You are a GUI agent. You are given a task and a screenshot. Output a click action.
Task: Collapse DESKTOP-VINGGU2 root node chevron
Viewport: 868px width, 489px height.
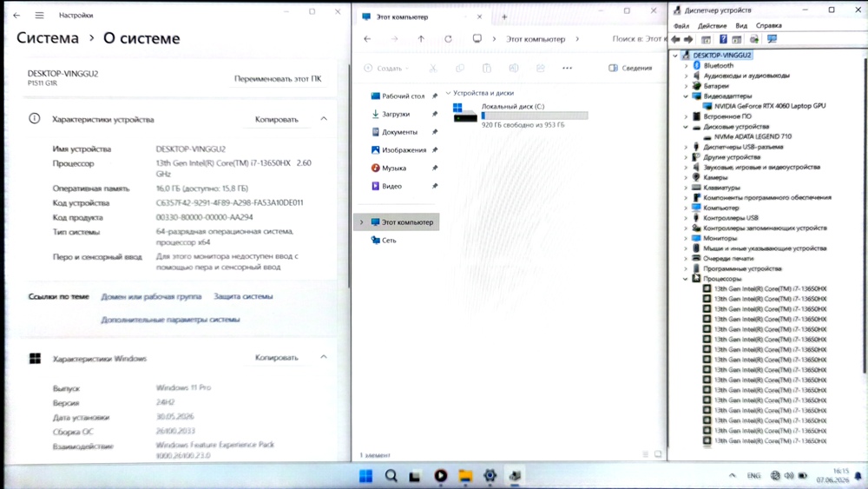tap(675, 56)
